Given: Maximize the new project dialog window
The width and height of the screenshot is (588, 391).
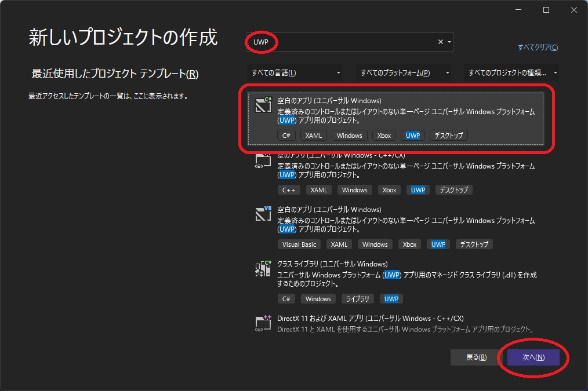Looking at the screenshot, I should pos(546,10).
